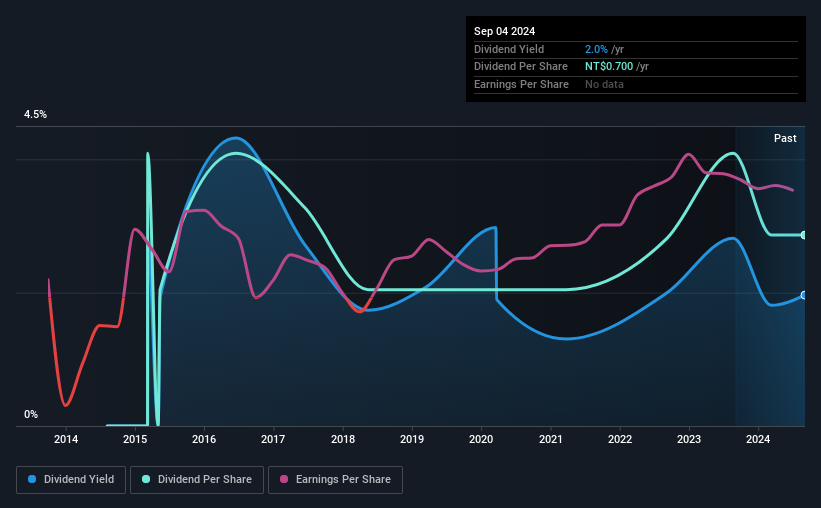Select the Dividend Per Share endpoint marker
This screenshot has height=508, width=821.
tap(804, 235)
